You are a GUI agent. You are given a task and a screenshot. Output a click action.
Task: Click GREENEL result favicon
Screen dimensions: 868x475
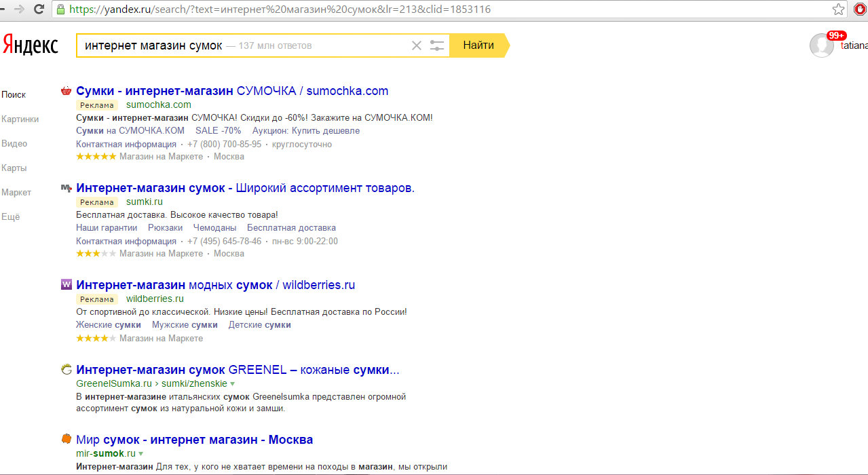click(66, 370)
